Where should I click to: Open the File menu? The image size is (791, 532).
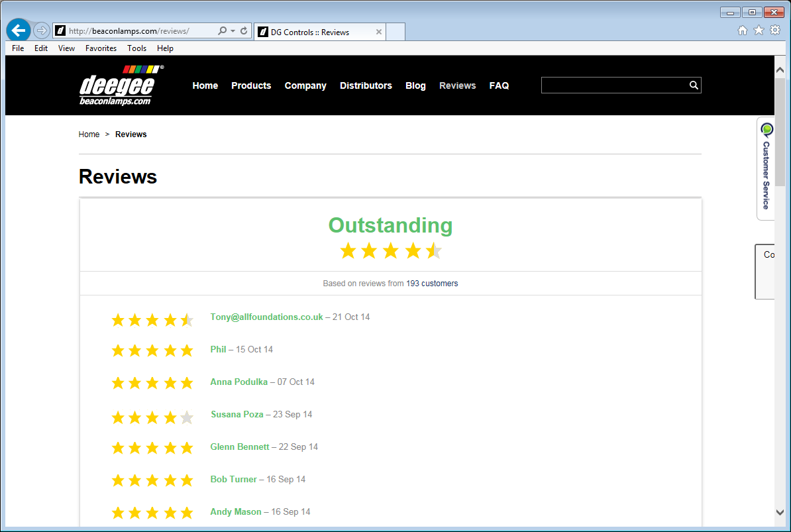pyautogui.click(x=17, y=48)
